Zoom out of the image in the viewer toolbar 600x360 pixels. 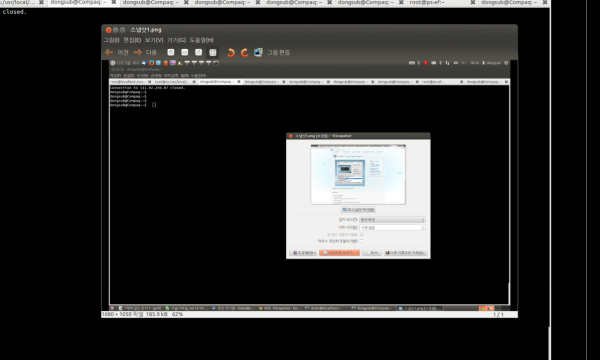click(184, 52)
